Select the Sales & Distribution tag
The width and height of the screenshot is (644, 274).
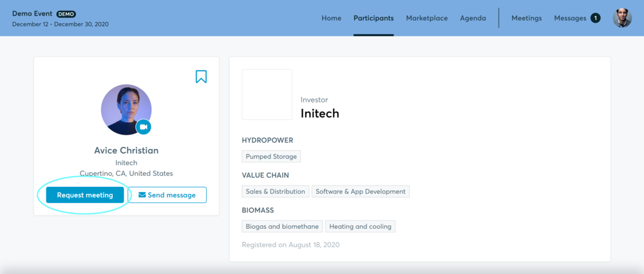point(275,191)
